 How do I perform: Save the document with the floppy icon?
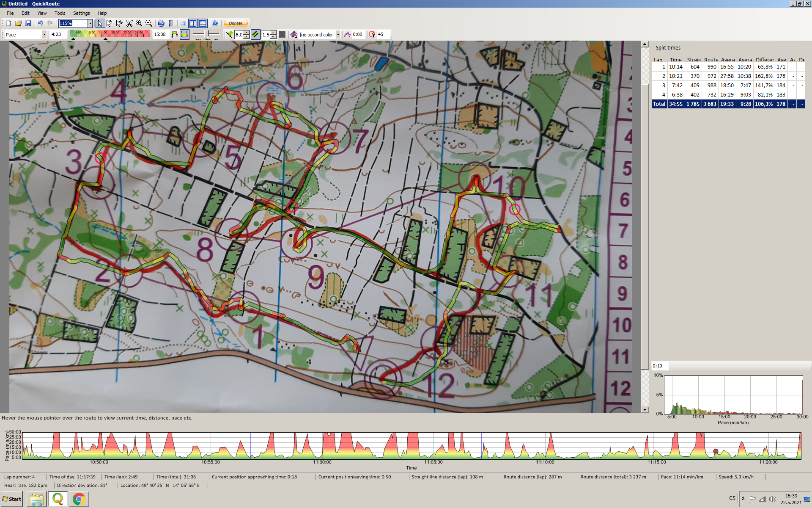[x=28, y=23]
